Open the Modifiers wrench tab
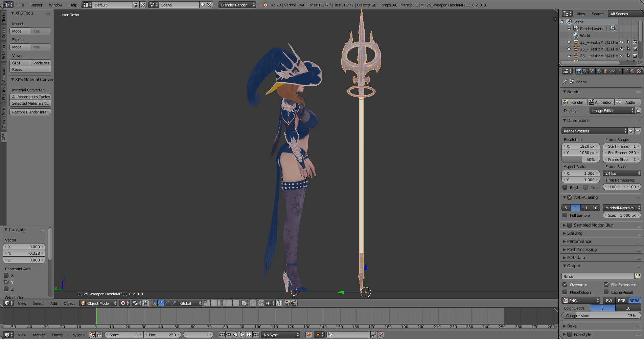644x339 pixels. [x=619, y=71]
